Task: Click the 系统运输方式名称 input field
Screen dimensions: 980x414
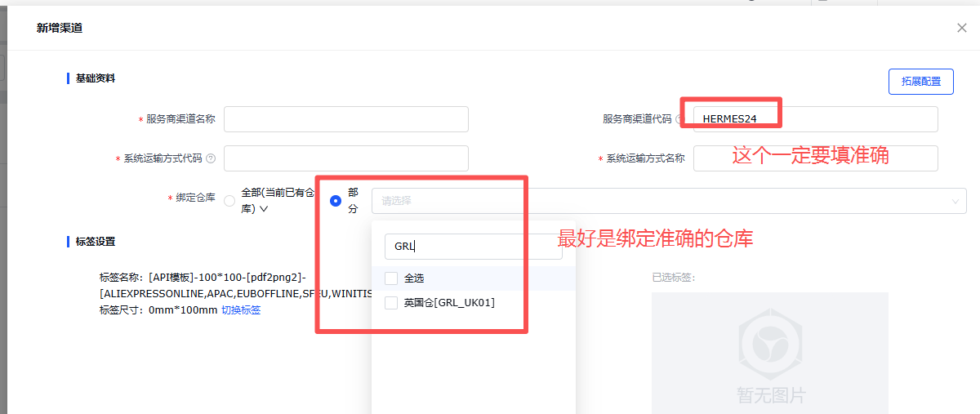Action: (814, 158)
